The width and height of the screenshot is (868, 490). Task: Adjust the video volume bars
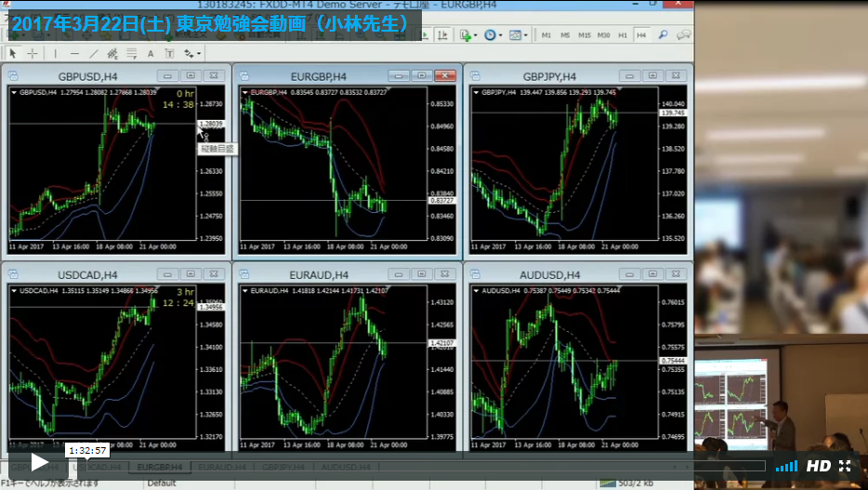[x=786, y=466]
